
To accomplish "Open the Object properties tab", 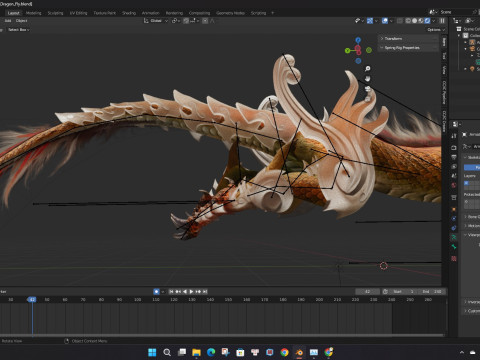I will point(454,209).
